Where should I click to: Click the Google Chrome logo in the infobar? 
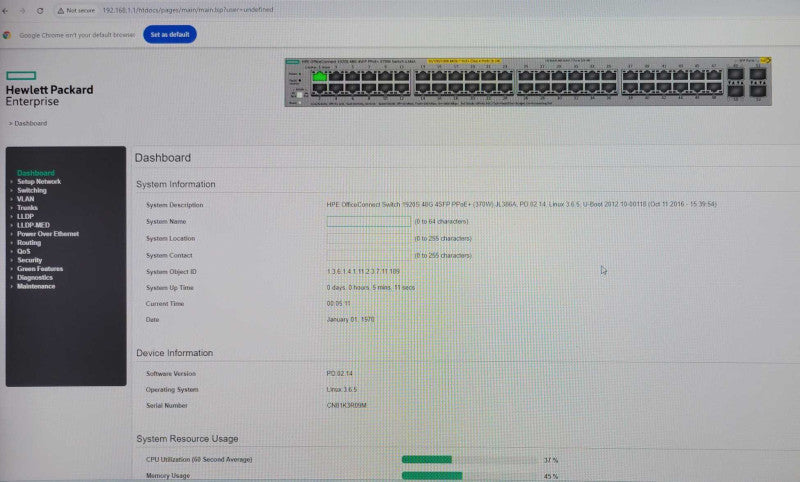click(x=7, y=35)
